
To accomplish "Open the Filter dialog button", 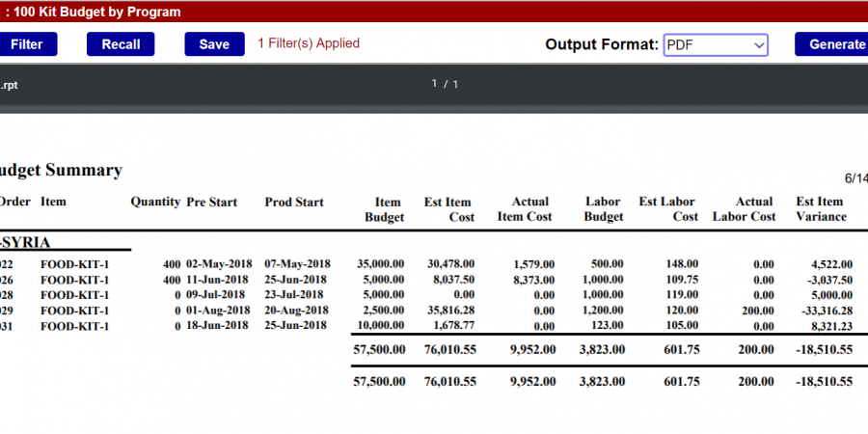I will pyautogui.click(x=28, y=44).
